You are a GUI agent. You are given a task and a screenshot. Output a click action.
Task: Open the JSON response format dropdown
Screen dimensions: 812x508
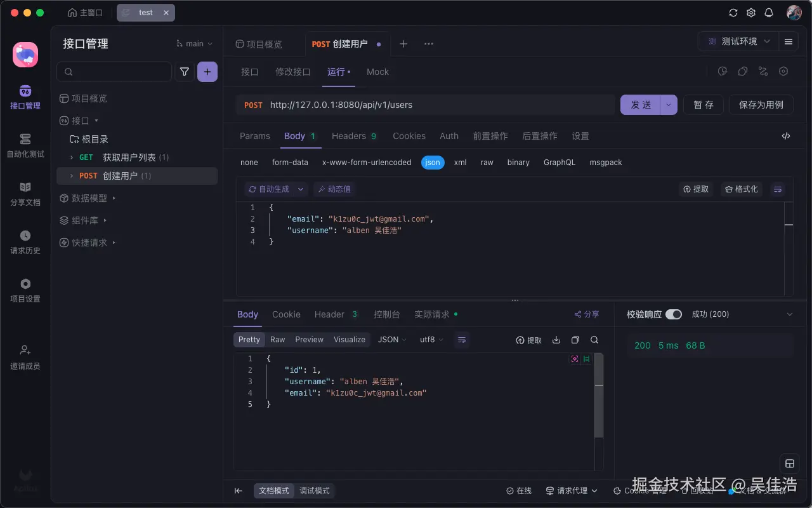[392, 340]
